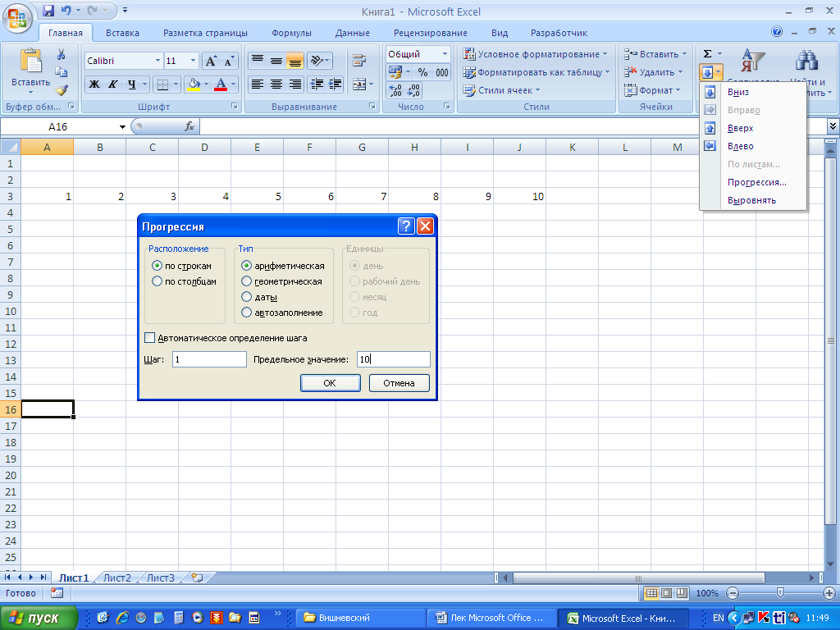Click the Office button orb
Viewport: 840px width, 630px height.
(x=17, y=19)
